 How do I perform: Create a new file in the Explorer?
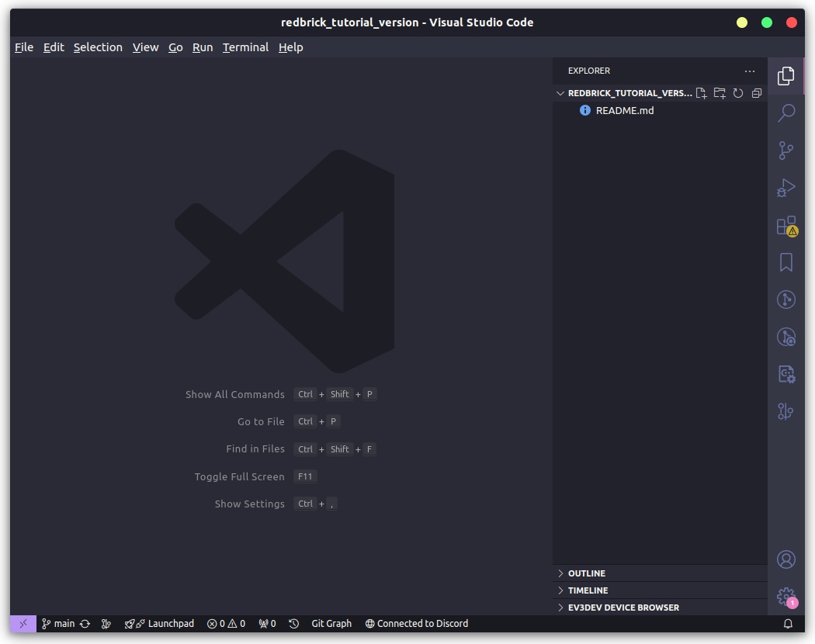[701, 93]
